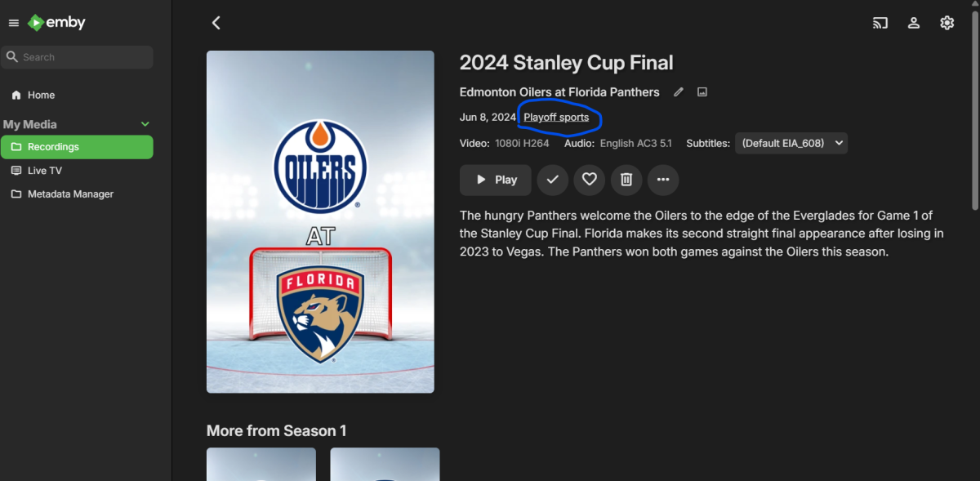Open the settings gear
The height and width of the screenshot is (481, 980).
[947, 23]
